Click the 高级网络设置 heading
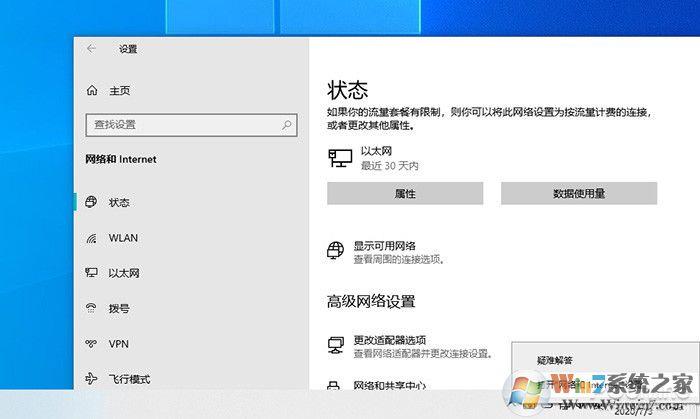The height and width of the screenshot is (419, 700). 371,302
